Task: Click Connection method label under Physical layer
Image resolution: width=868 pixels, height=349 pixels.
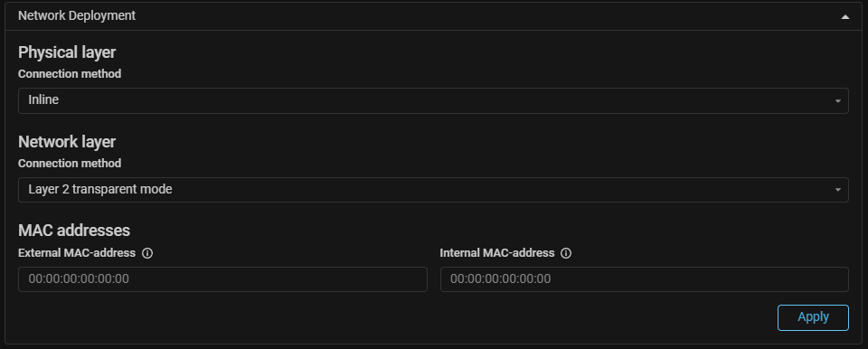Action: pyautogui.click(x=70, y=73)
